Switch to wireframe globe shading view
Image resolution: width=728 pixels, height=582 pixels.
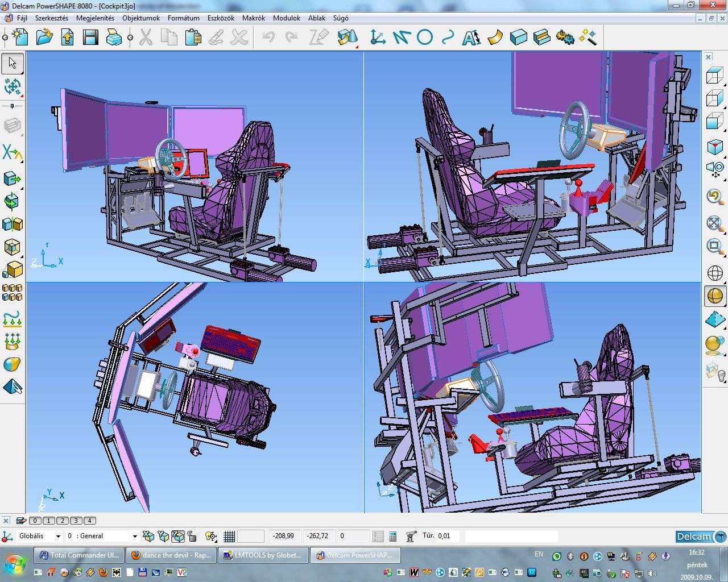[715, 273]
